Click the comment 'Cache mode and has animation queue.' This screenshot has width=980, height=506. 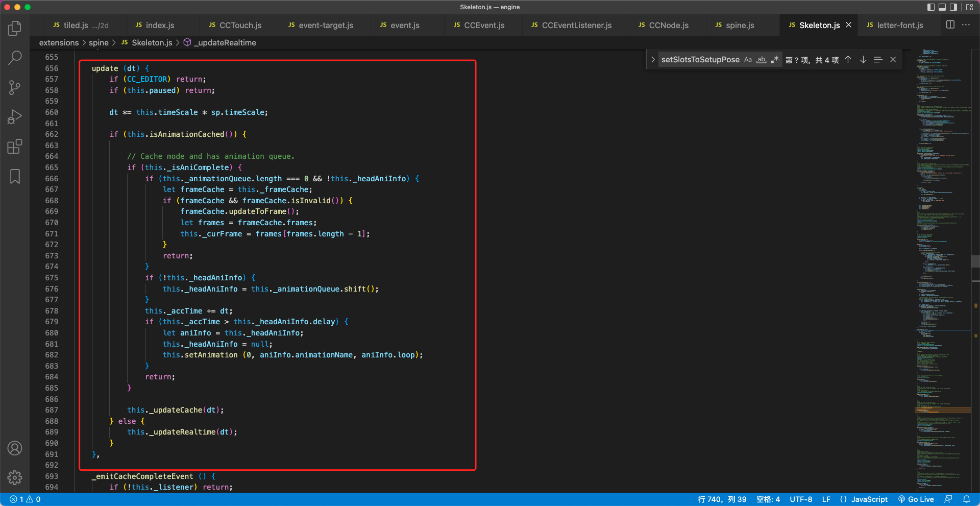point(211,156)
